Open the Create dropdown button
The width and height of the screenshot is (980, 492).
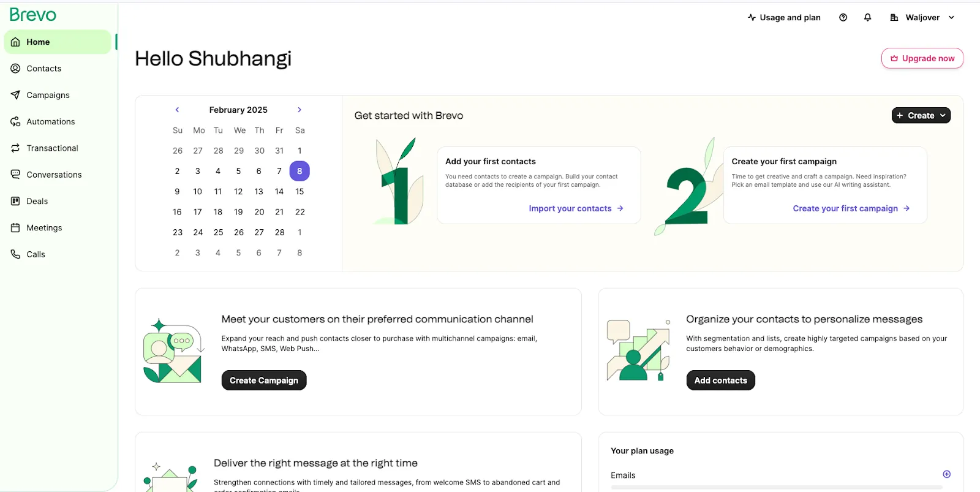tap(921, 115)
